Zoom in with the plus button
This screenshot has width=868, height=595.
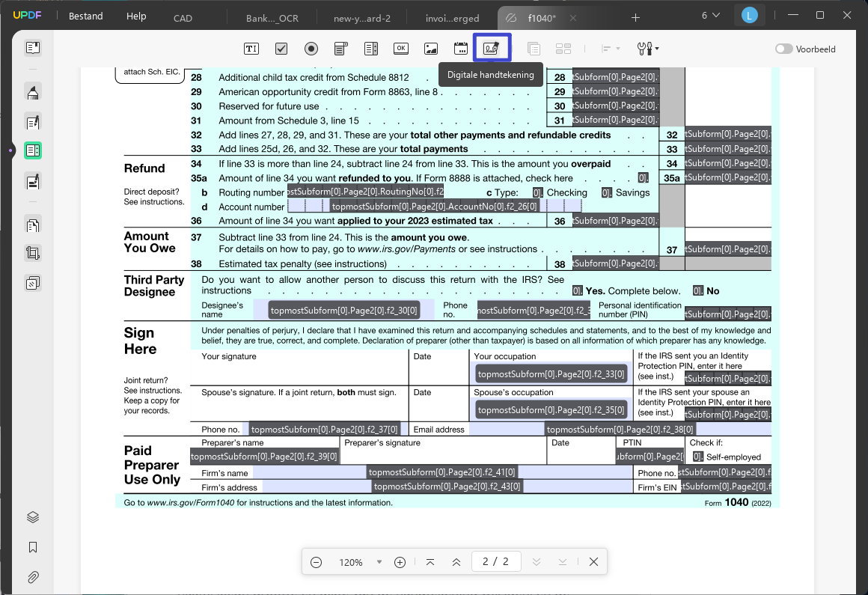[x=400, y=562]
